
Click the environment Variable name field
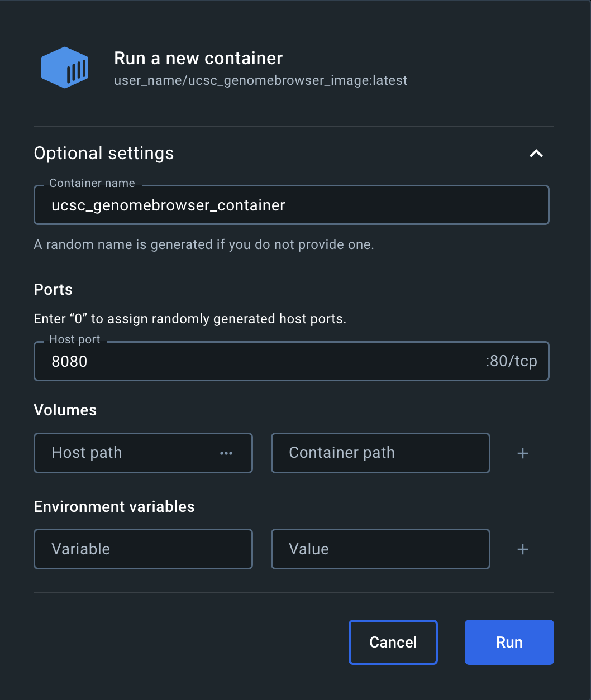coord(143,549)
